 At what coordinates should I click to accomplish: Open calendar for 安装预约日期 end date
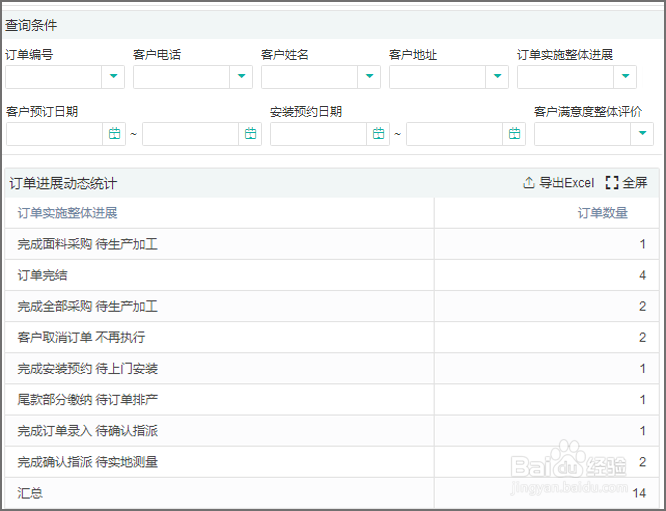514,134
